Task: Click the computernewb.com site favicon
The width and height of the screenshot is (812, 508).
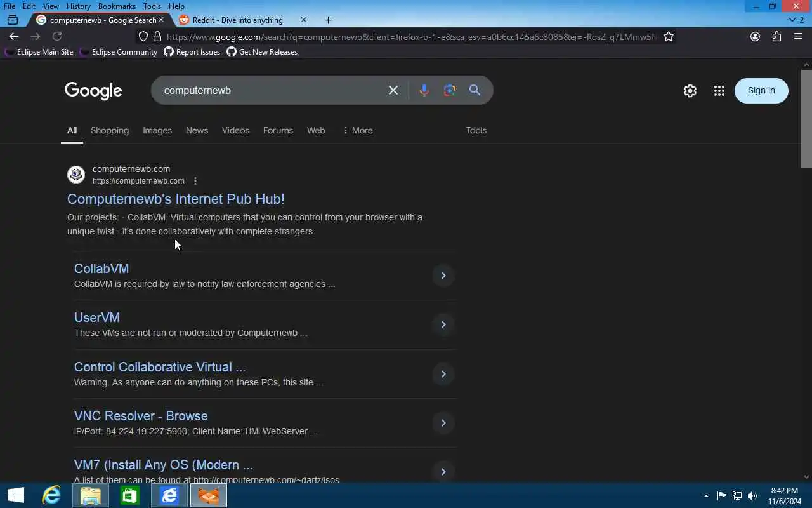Action: (x=76, y=174)
